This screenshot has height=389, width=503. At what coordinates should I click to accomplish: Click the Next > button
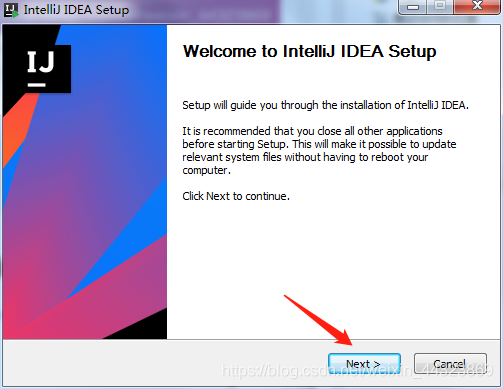tap(364, 363)
